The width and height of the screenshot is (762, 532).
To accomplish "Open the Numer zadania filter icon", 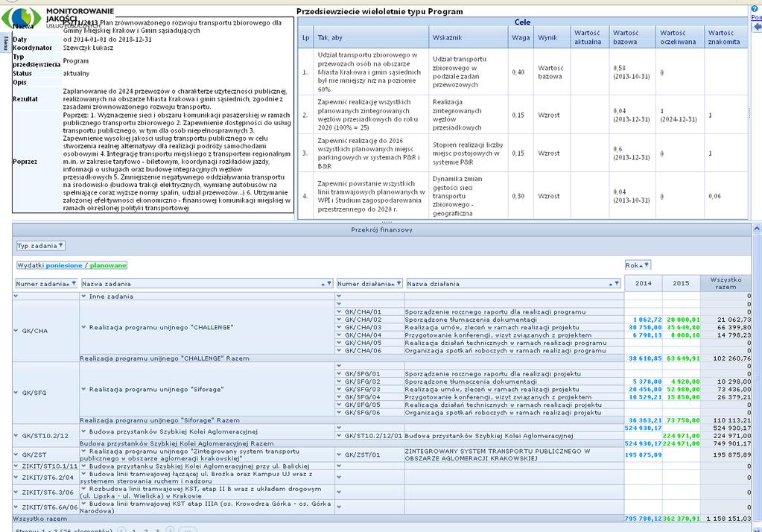I will 74,283.
